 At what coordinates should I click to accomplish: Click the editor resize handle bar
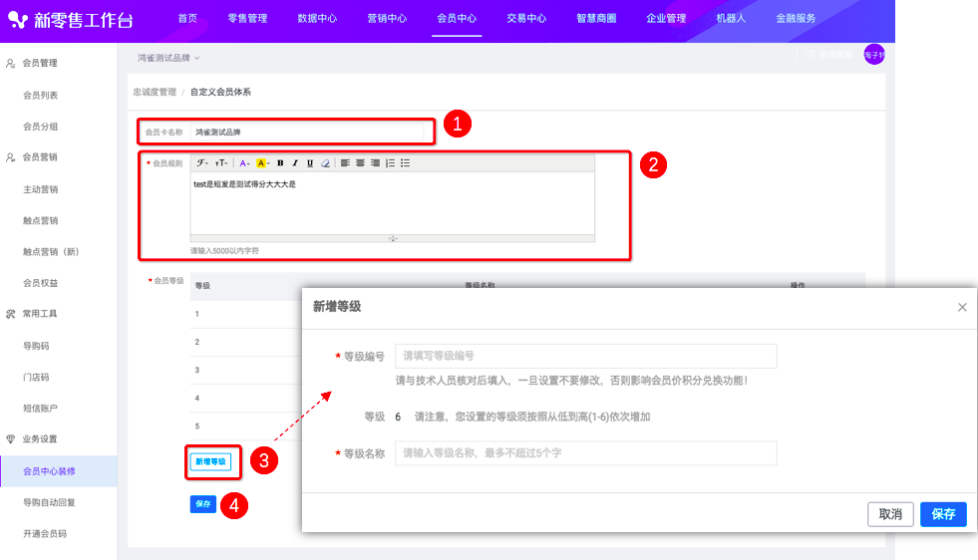click(393, 238)
